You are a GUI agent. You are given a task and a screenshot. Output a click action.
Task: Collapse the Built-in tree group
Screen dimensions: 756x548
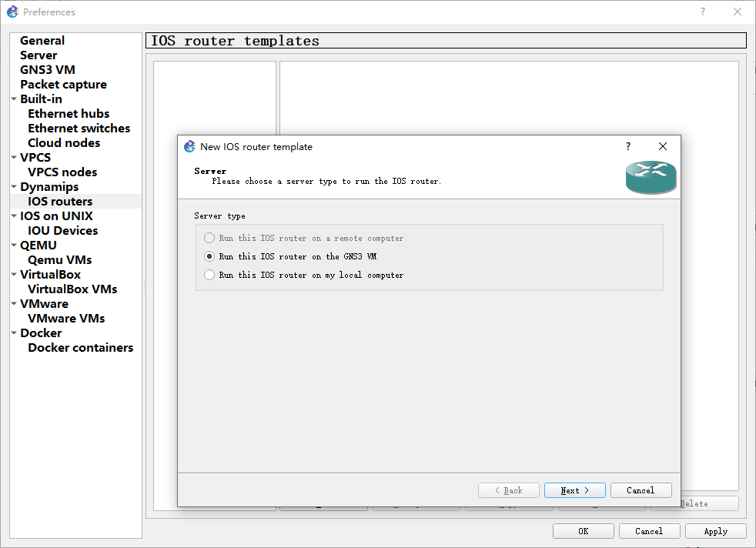coord(14,99)
